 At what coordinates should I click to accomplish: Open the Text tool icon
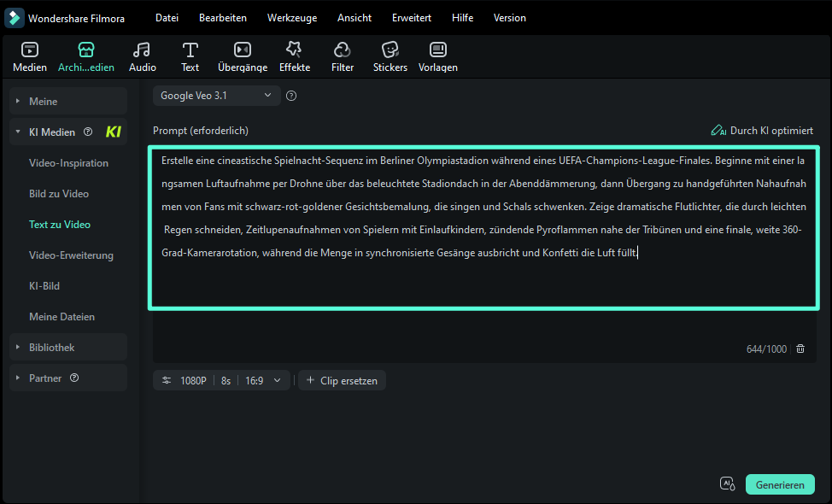tap(190, 50)
